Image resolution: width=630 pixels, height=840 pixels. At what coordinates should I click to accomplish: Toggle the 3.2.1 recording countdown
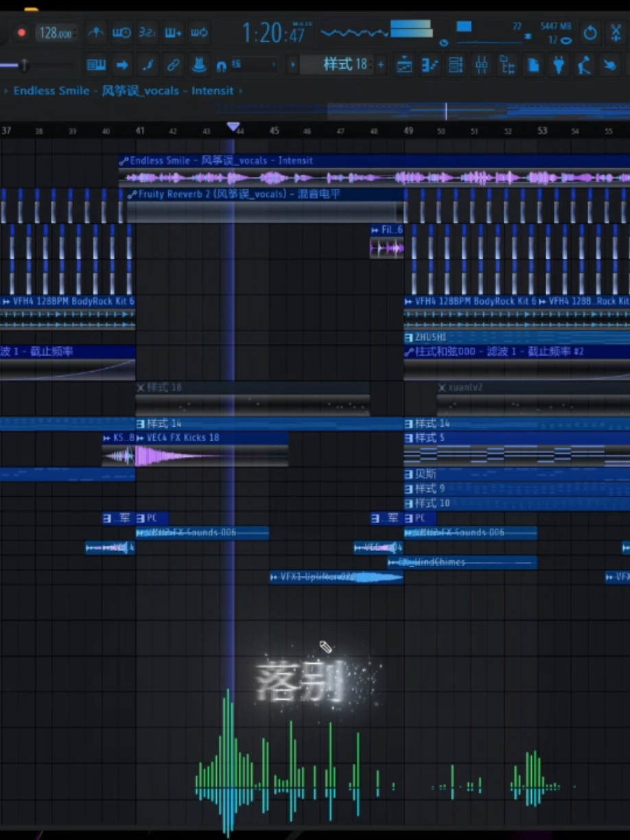click(147, 32)
